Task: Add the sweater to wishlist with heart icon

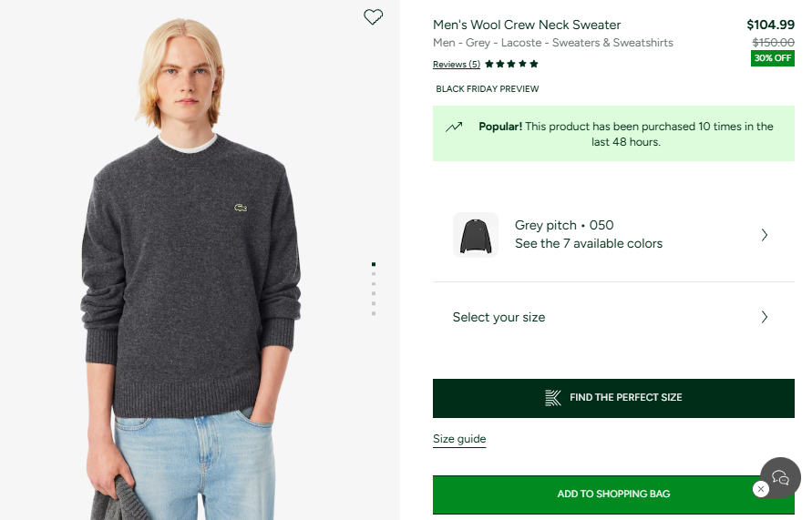Action: [x=374, y=16]
